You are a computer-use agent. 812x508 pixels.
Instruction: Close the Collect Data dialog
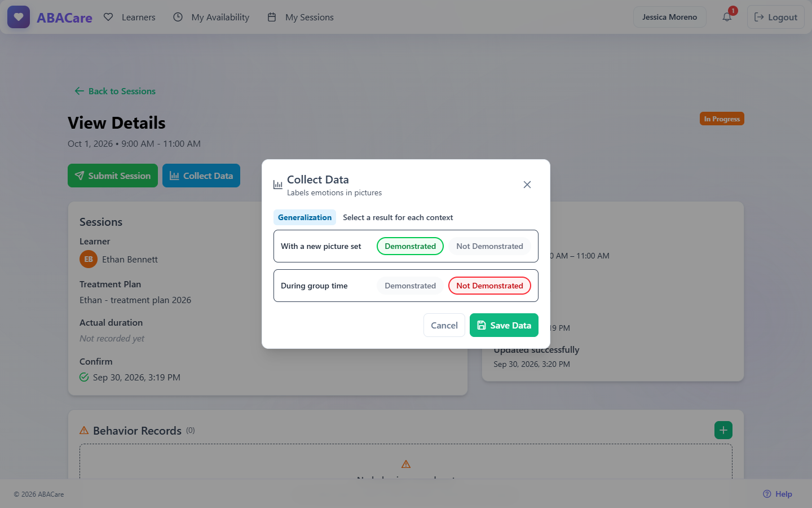[x=527, y=185]
